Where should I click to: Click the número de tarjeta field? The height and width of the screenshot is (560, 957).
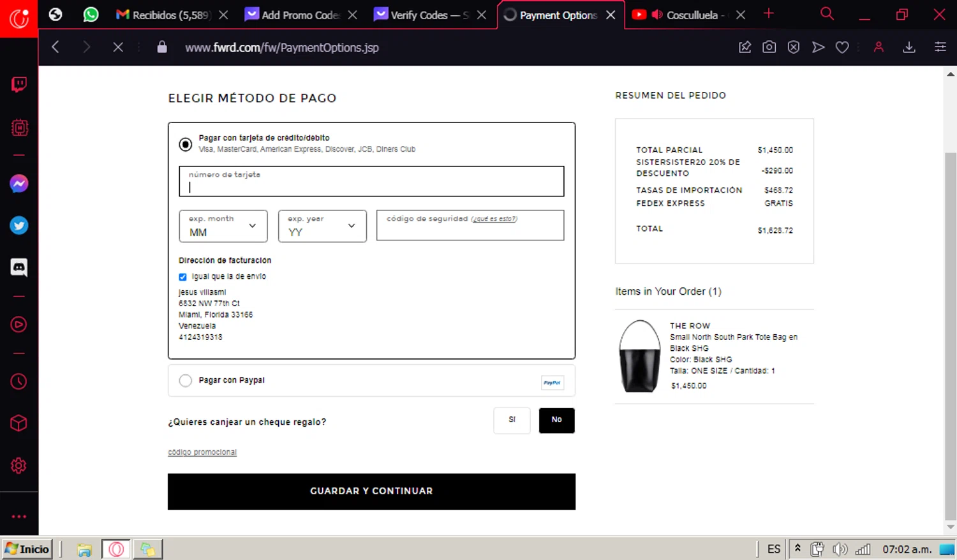(x=371, y=181)
